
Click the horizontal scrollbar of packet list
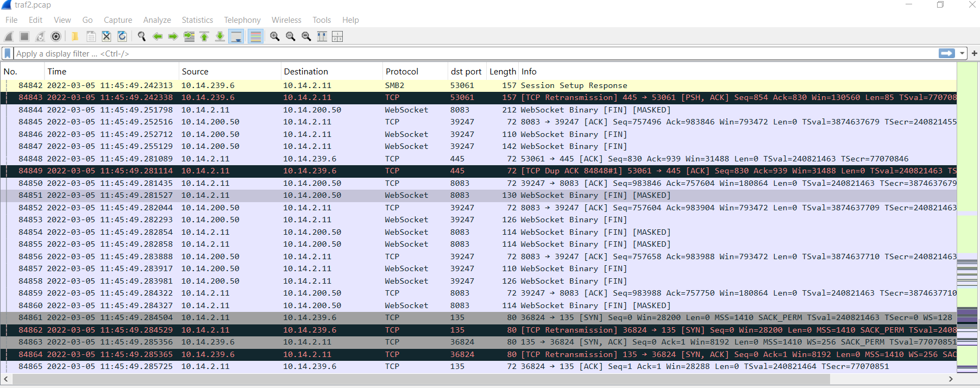(421, 379)
